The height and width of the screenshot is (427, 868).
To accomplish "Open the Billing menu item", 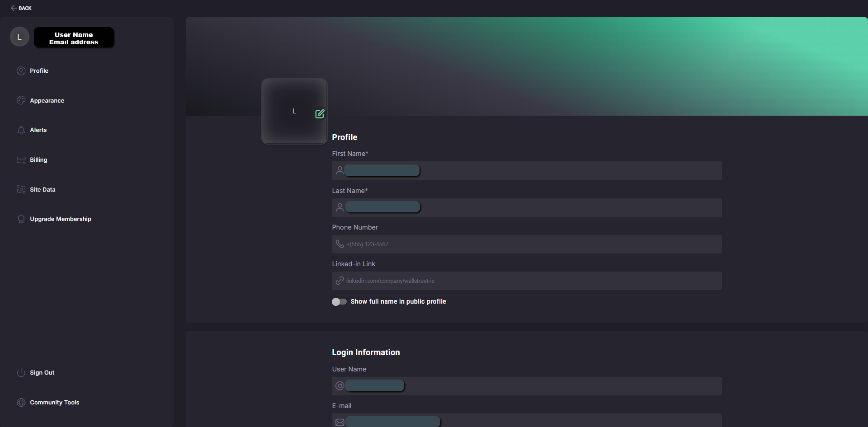I will point(38,160).
